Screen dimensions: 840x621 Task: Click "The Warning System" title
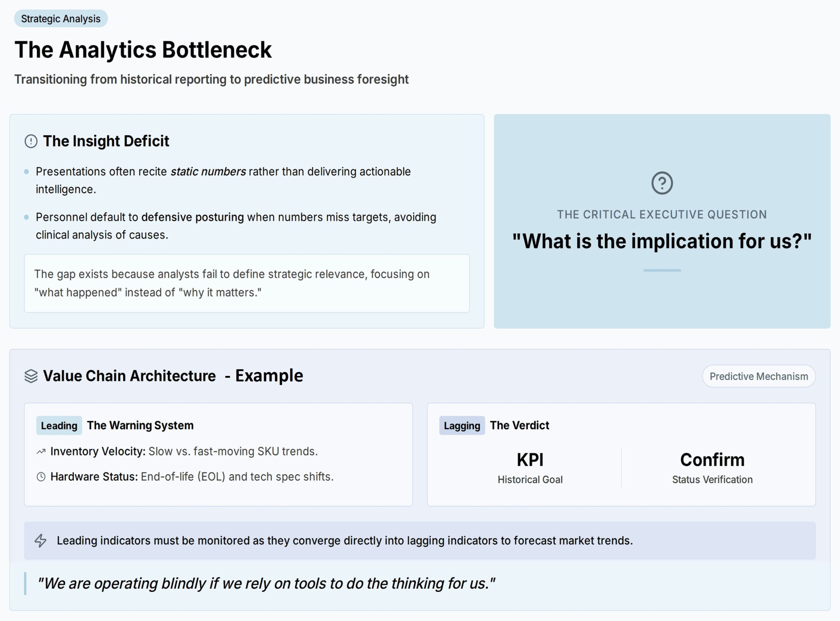click(140, 425)
